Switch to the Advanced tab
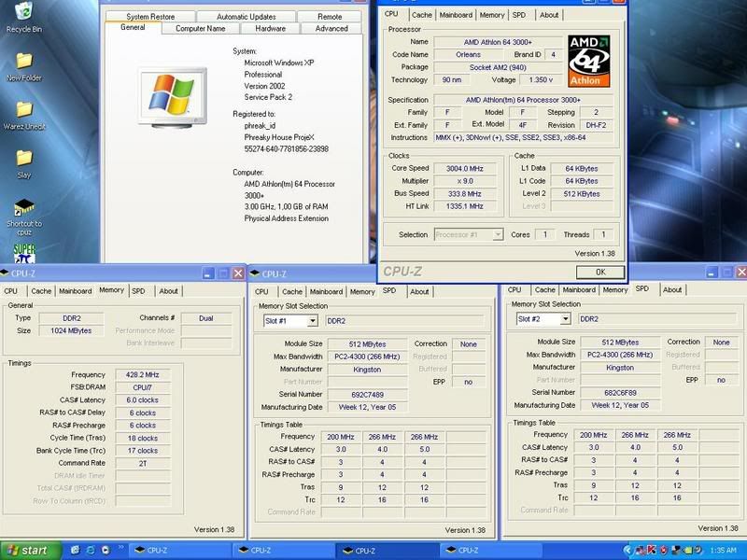 [331, 29]
